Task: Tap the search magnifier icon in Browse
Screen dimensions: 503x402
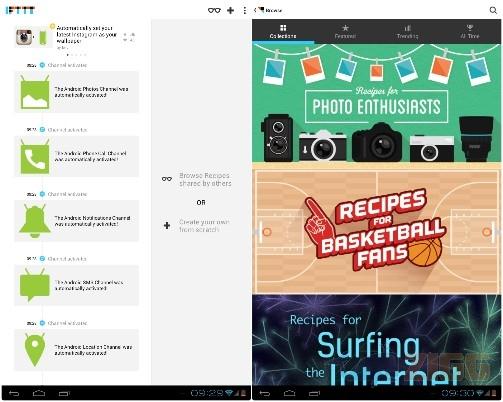Action: coord(493,10)
